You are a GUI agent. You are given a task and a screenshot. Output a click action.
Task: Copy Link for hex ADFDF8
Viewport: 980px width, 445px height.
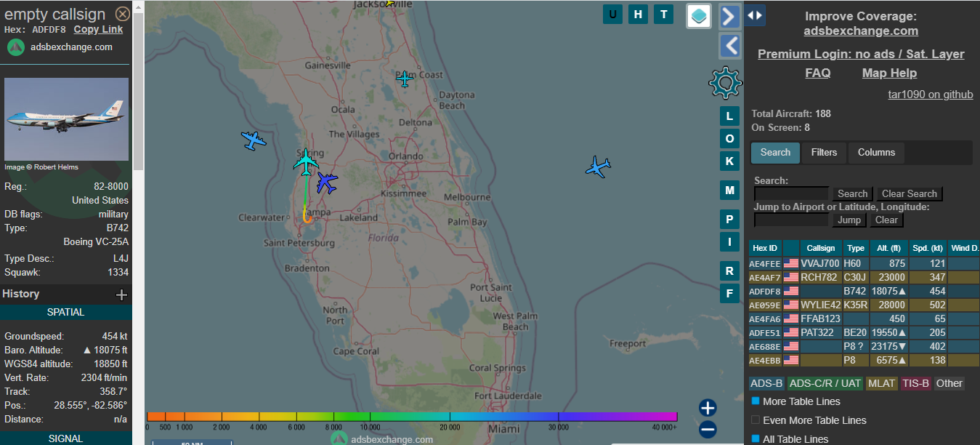coord(98,30)
